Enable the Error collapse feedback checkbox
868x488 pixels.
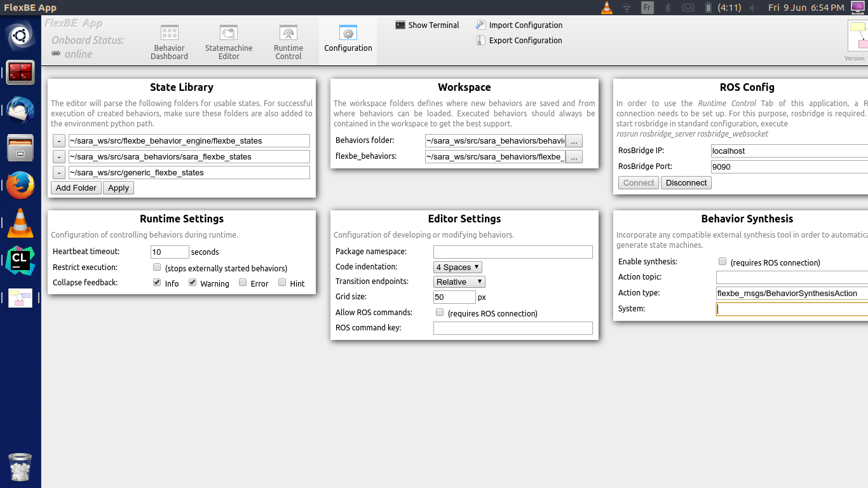click(243, 283)
